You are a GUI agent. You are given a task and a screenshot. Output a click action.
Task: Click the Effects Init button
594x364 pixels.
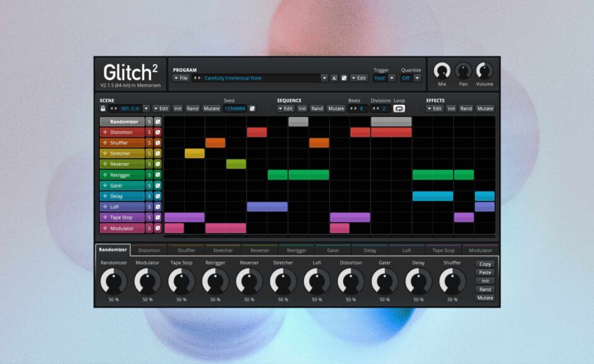pyautogui.click(x=451, y=109)
